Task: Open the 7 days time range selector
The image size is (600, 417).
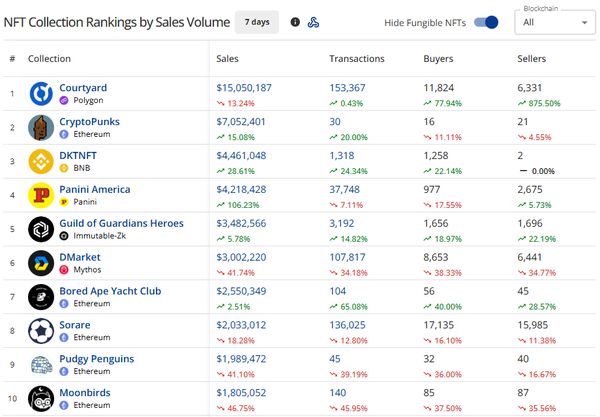Action: coord(257,22)
